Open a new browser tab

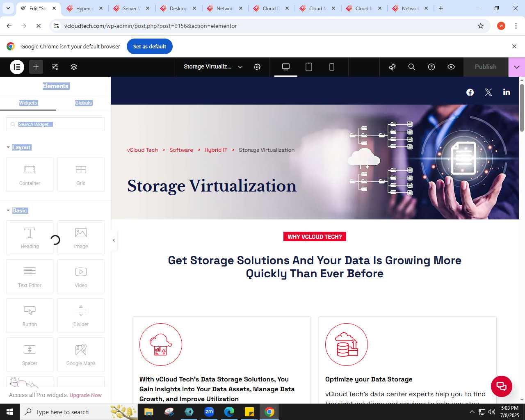441,8
